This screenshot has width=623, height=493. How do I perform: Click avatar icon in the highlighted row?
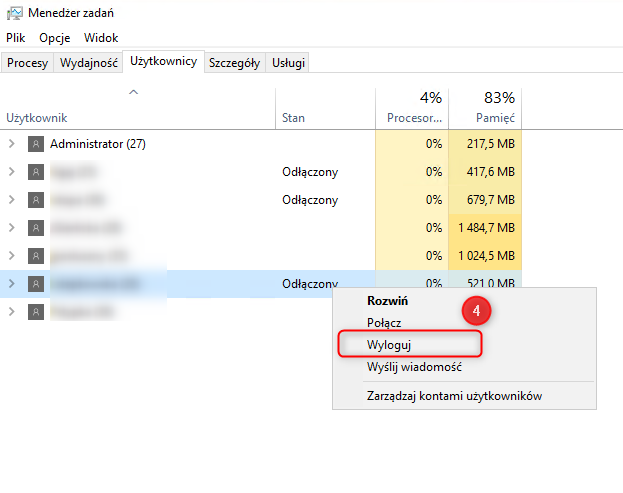tap(36, 284)
